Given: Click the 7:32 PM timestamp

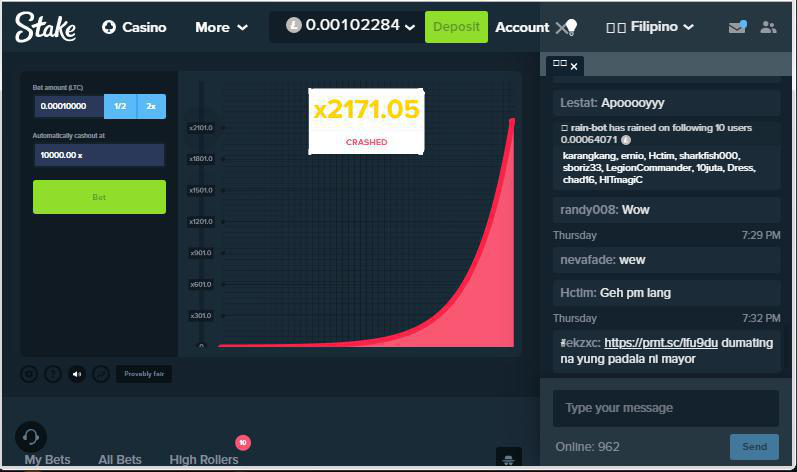Looking at the screenshot, I should coord(761,318).
